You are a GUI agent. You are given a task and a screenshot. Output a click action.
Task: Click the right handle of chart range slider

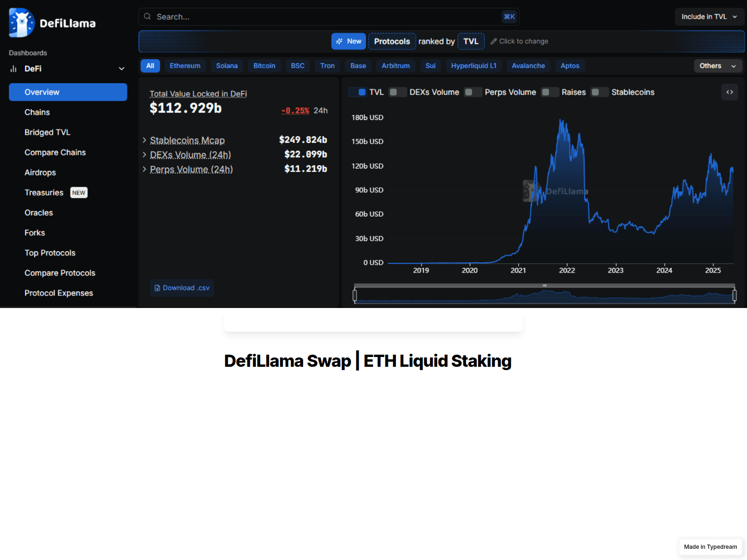pos(734,295)
